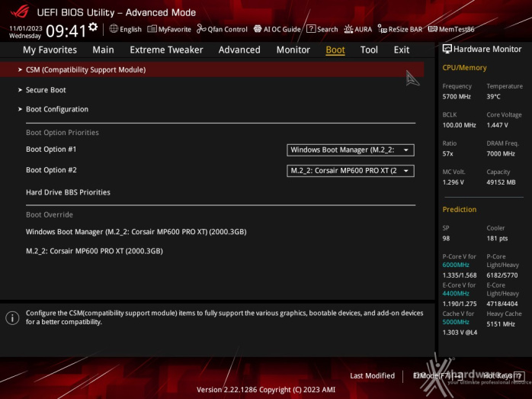Click the 4400MHz E-Core value

456,294
